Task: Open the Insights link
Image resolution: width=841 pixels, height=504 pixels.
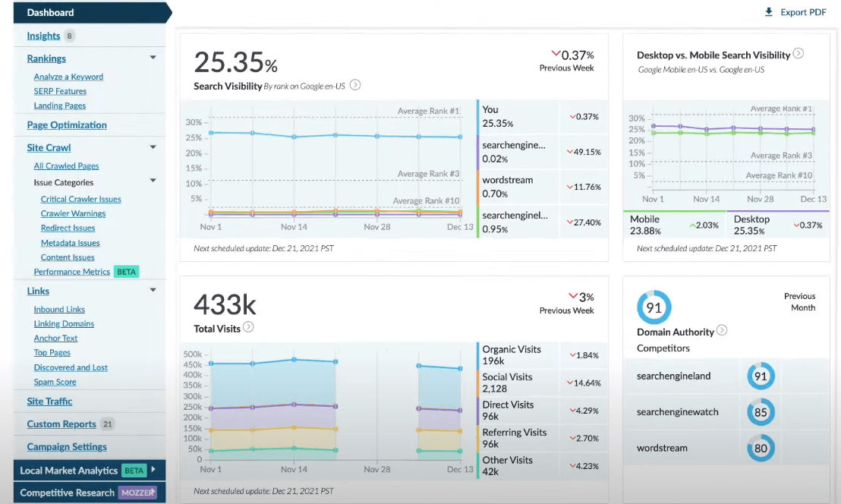Action: pyautogui.click(x=43, y=36)
